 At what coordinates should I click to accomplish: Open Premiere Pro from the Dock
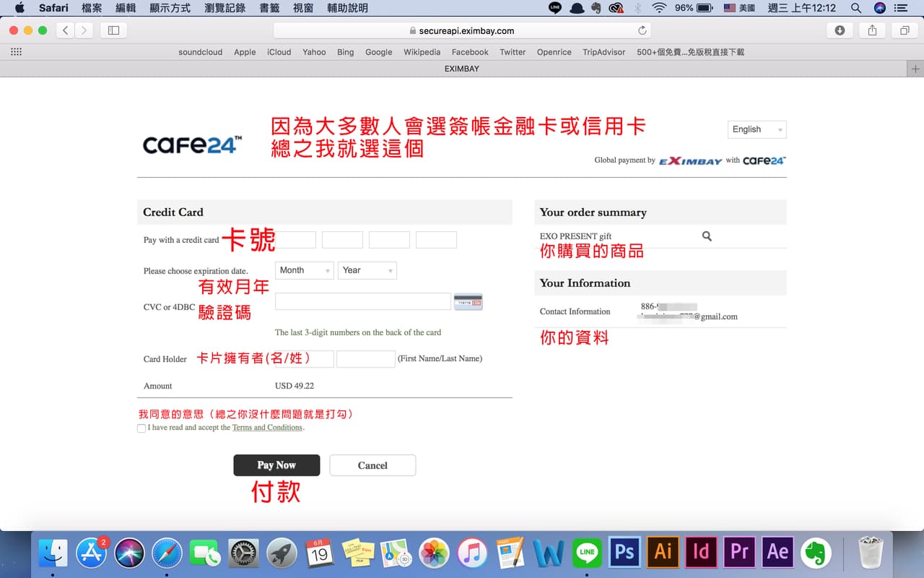tap(739, 552)
